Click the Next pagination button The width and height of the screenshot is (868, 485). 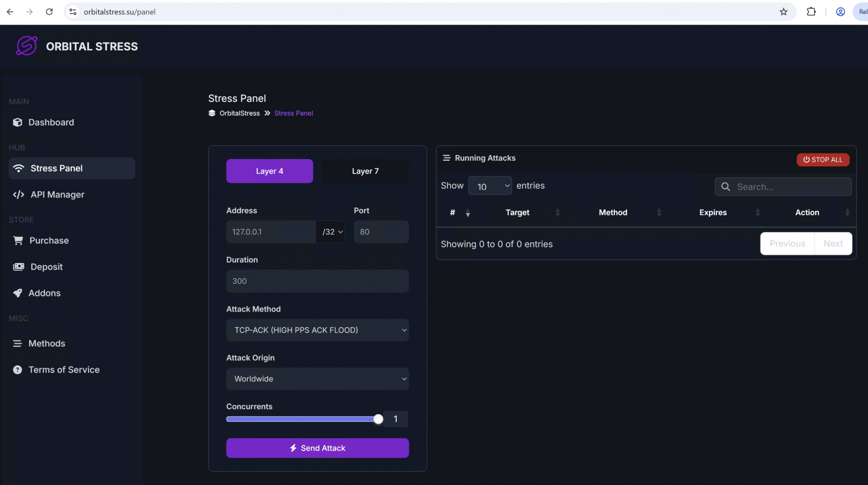(x=834, y=244)
